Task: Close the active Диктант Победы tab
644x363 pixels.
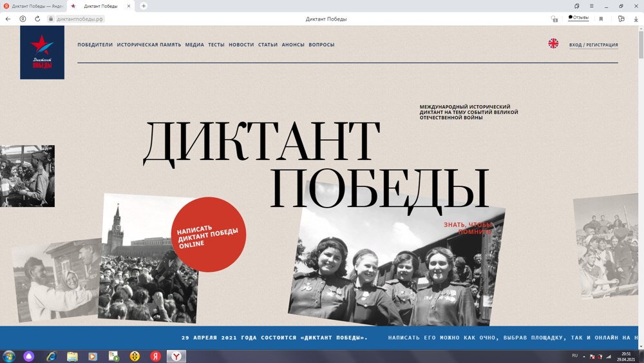Action: tap(129, 6)
